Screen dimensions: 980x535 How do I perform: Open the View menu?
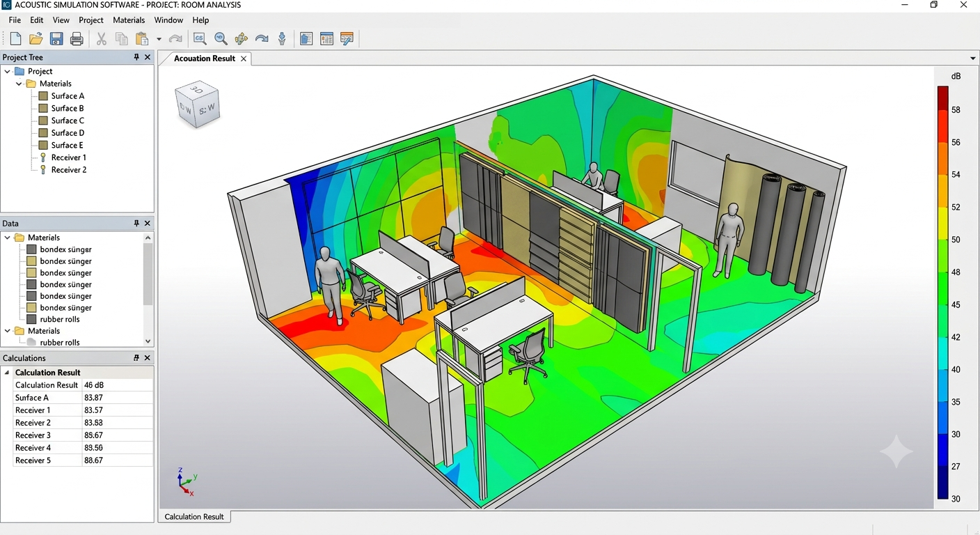click(x=61, y=20)
